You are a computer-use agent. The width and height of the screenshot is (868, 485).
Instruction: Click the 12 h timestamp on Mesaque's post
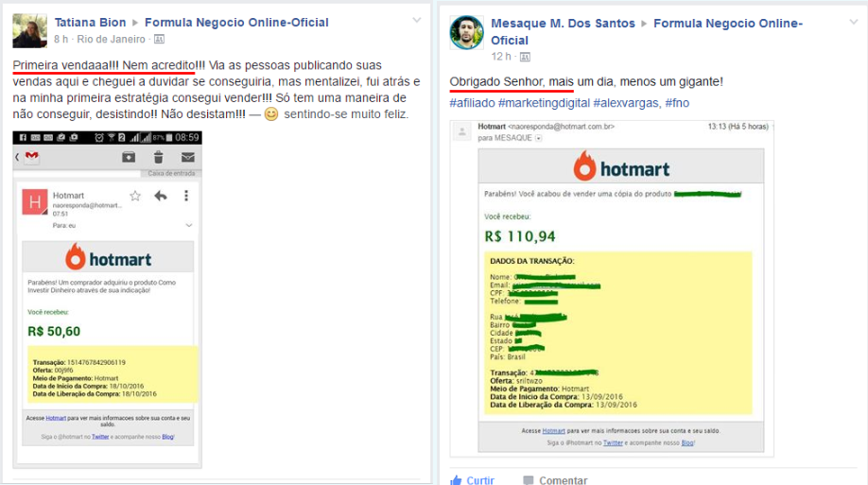pyautogui.click(x=501, y=57)
